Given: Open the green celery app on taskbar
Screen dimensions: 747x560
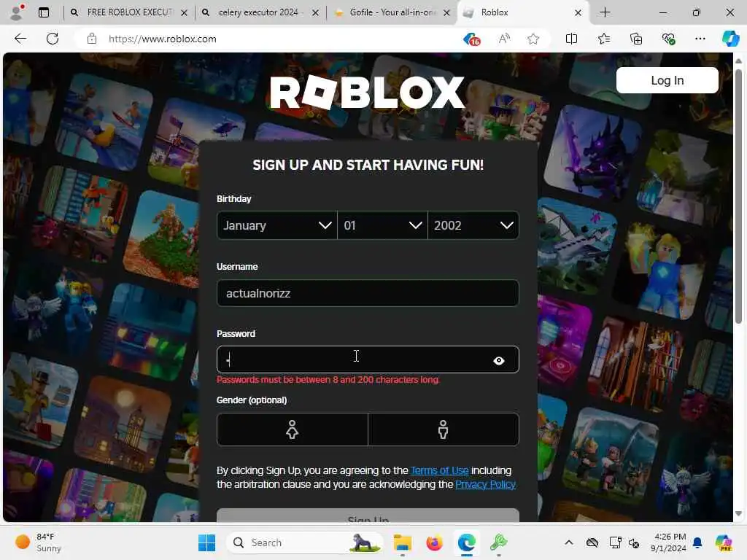Looking at the screenshot, I should click(498, 542).
